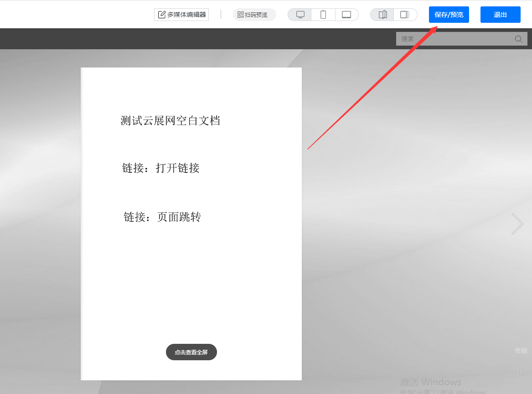Switch to mobile phone preview mode
This screenshot has width=532, height=394.
point(323,15)
